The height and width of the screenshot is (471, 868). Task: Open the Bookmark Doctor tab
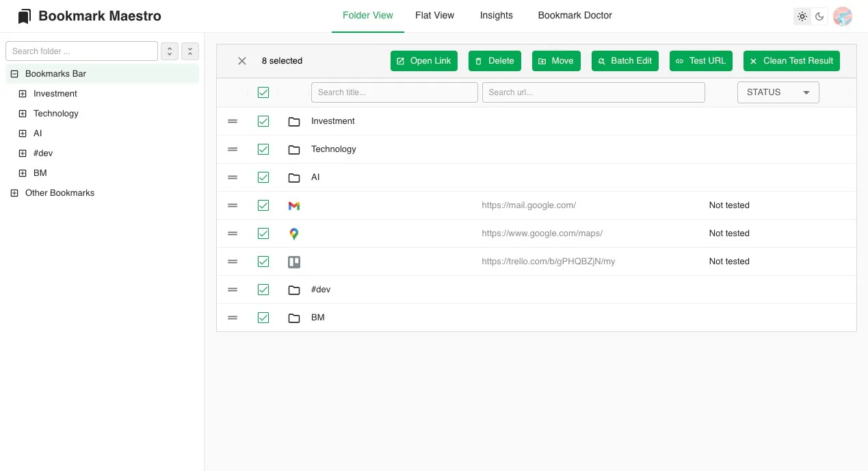pyautogui.click(x=575, y=16)
